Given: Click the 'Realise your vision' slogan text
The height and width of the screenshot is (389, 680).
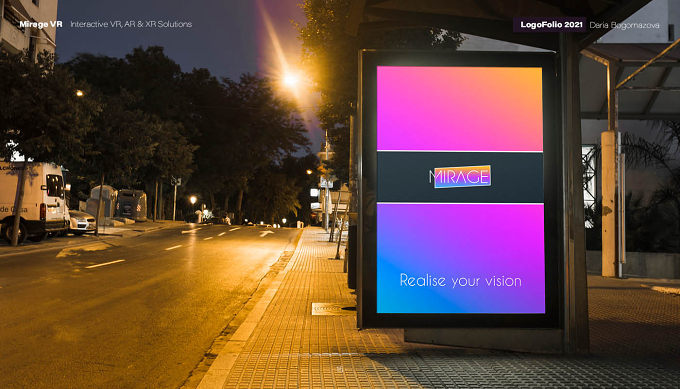Looking at the screenshot, I should 461,281.
